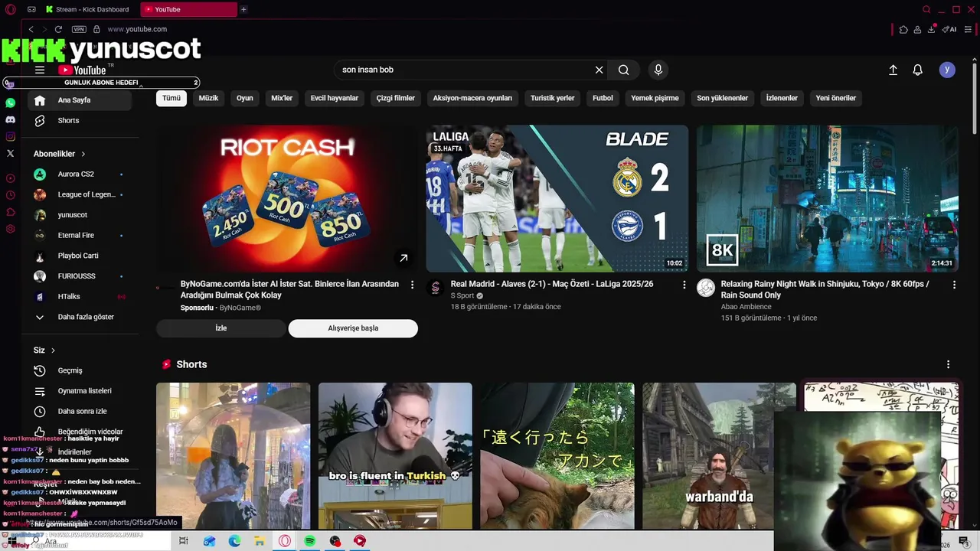The height and width of the screenshot is (551, 980).
Task: Open a new browser tab
Action: [x=243, y=9]
